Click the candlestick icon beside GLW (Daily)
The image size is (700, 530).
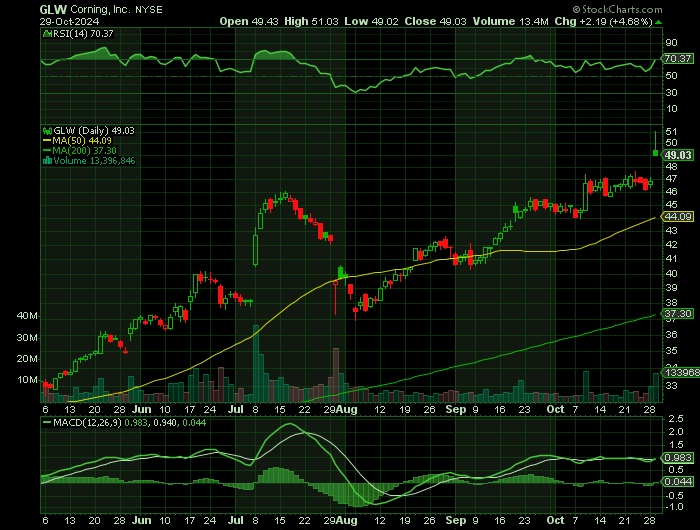pyautogui.click(x=48, y=131)
